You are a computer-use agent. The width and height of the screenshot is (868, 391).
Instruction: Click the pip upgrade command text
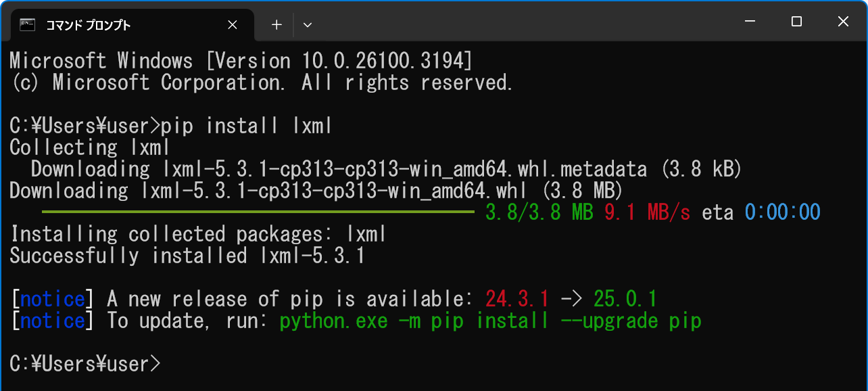pyautogui.click(x=491, y=320)
